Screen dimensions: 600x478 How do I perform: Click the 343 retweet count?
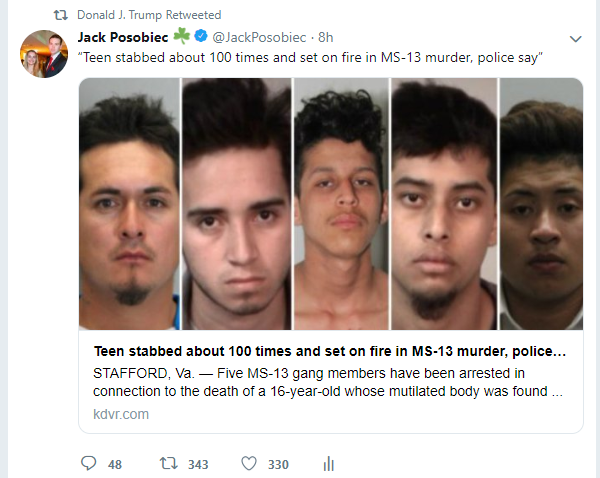click(x=198, y=464)
